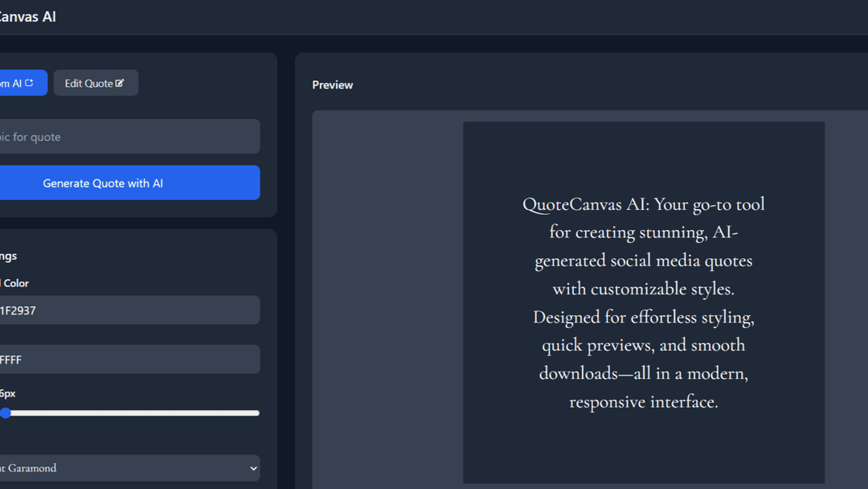Click the Preview heading text
The image size is (868, 489).
pyautogui.click(x=332, y=84)
